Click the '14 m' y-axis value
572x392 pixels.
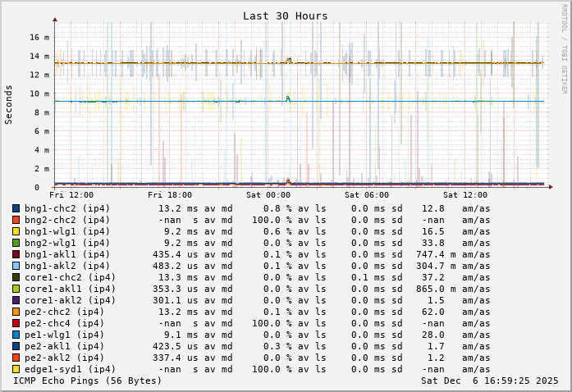coord(39,56)
